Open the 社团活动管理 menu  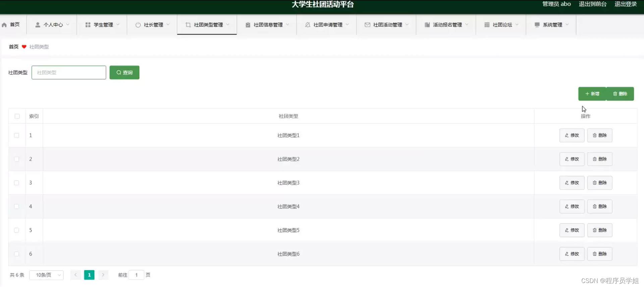click(x=386, y=24)
